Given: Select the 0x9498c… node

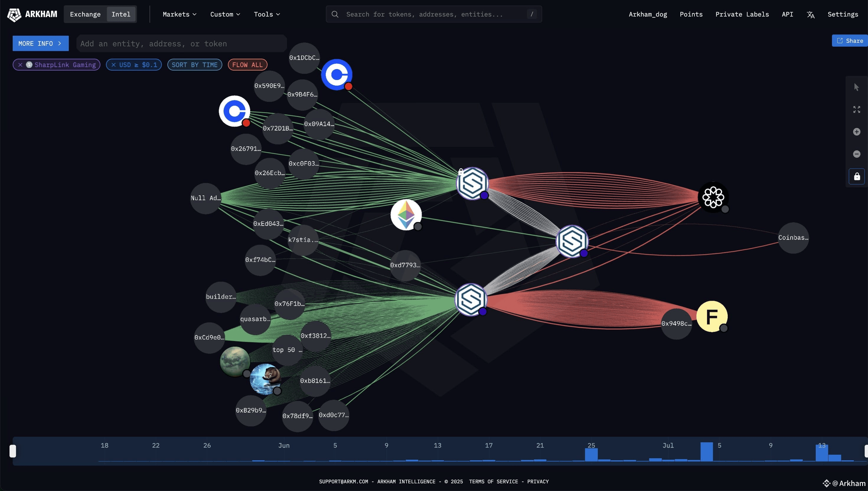Looking at the screenshot, I should coord(676,324).
